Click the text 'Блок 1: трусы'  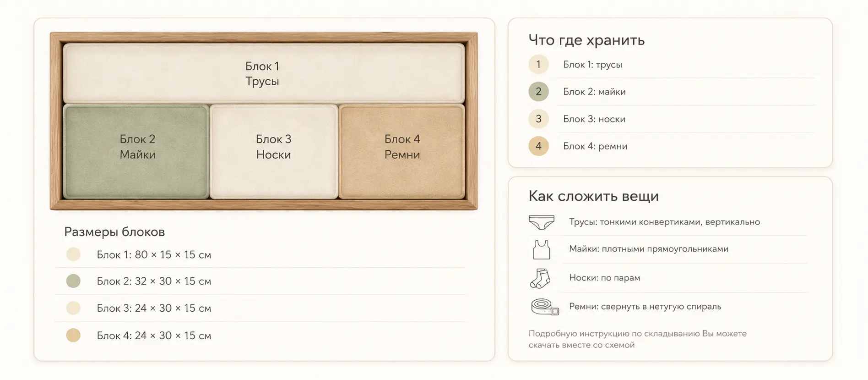tap(592, 65)
